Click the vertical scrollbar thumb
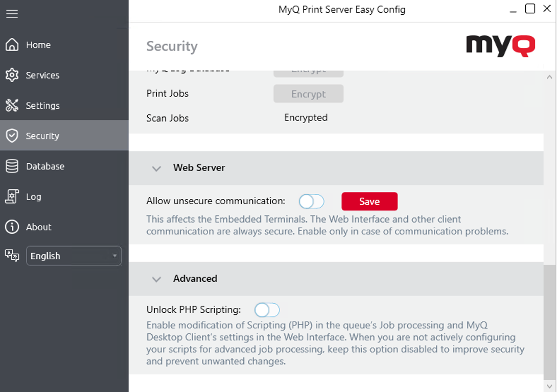 point(550,322)
